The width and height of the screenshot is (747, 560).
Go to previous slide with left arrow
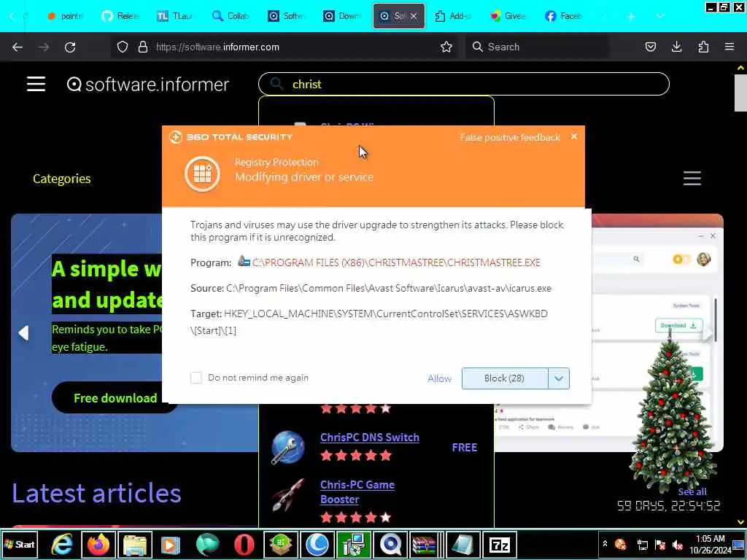click(x=23, y=332)
